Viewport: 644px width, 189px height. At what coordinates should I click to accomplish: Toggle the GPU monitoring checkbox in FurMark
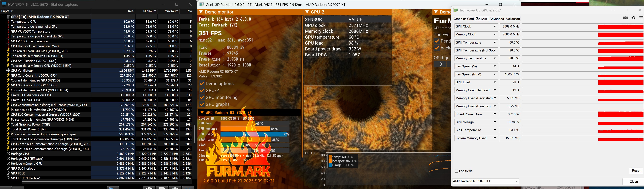(202, 98)
